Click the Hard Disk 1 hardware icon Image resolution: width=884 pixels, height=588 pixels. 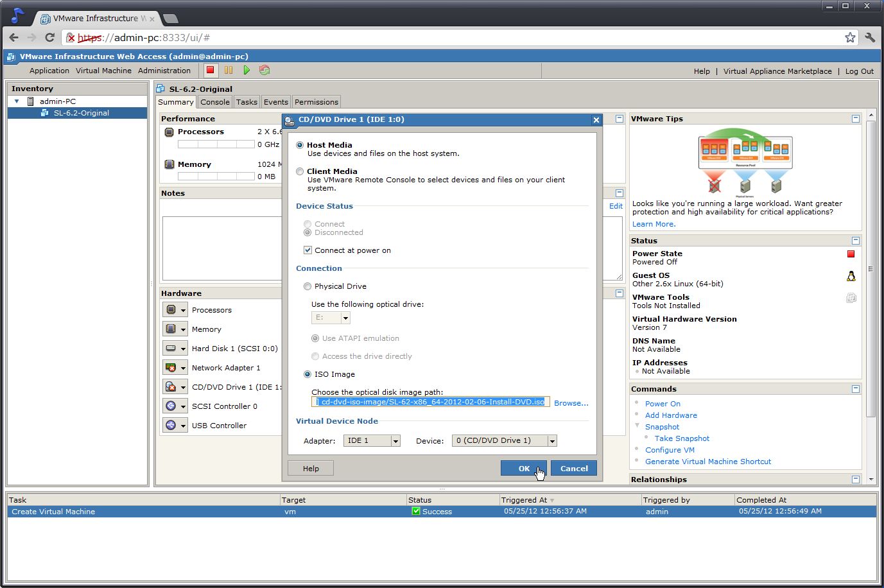click(171, 348)
